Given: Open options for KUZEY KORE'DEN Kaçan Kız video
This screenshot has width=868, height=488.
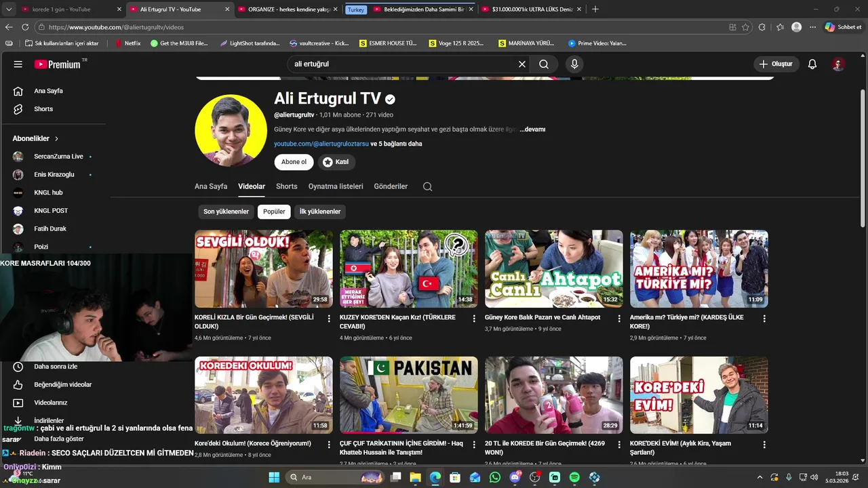Looking at the screenshot, I should [x=474, y=319].
